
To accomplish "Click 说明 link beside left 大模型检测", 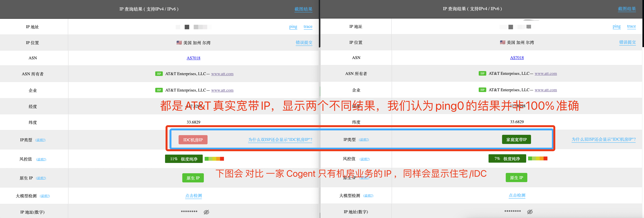I will coord(45,196).
